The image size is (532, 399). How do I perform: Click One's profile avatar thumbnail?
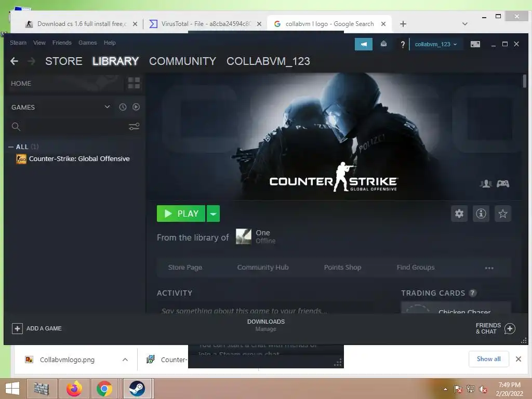244,236
